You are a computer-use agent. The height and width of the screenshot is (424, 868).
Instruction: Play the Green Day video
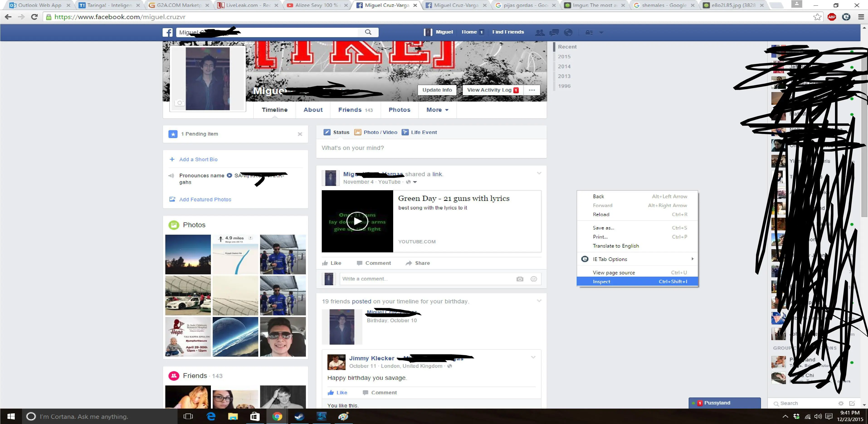[x=357, y=221]
